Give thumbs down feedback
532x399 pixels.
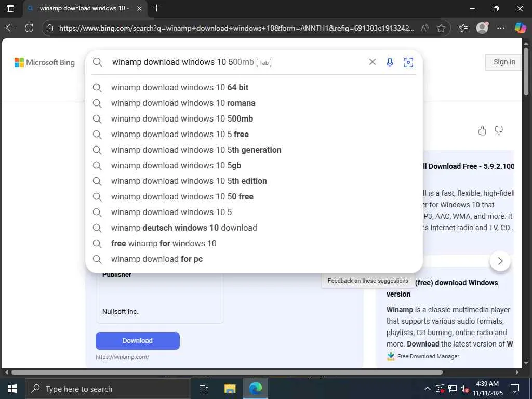tap(499, 130)
